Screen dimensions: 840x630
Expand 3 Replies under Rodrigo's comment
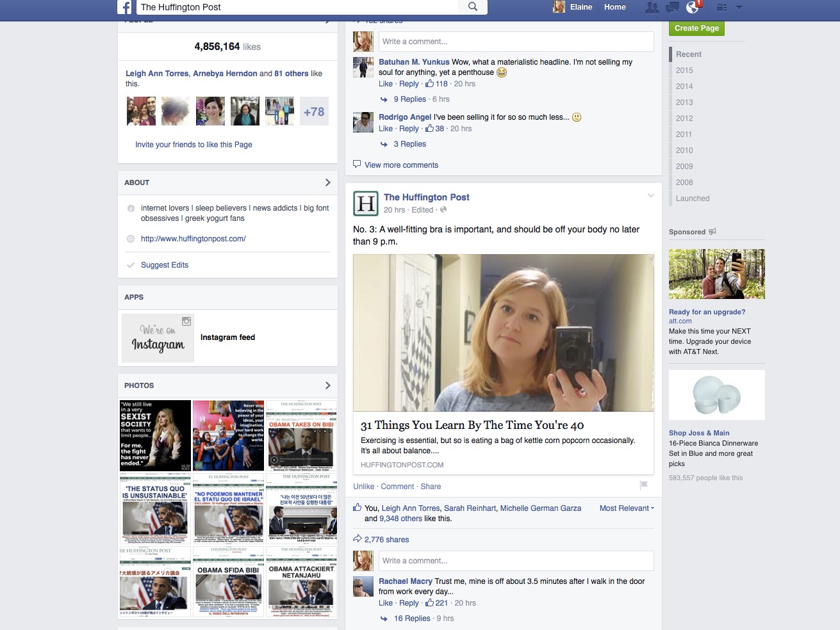click(x=410, y=144)
